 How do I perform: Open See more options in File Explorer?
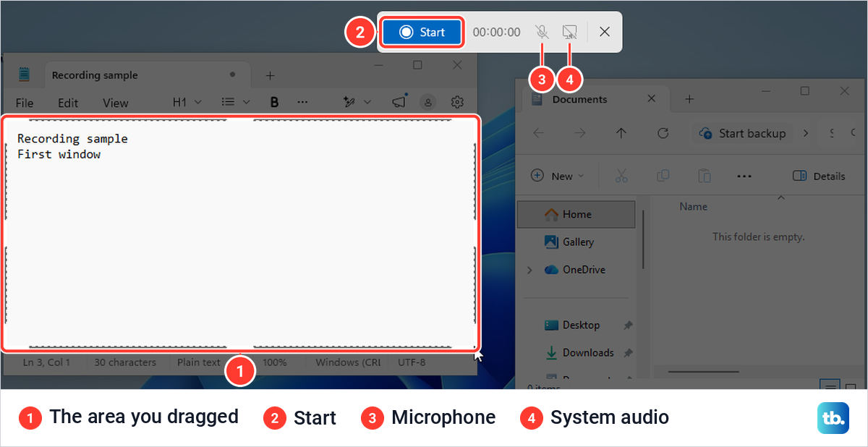tap(745, 176)
